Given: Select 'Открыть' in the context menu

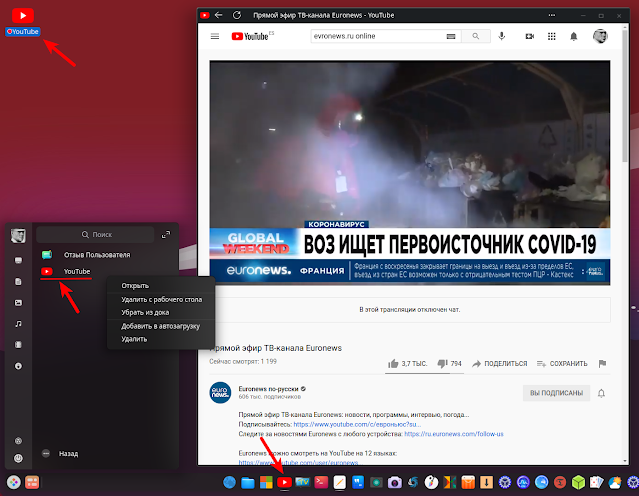Looking at the screenshot, I should (x=135, y=286).
